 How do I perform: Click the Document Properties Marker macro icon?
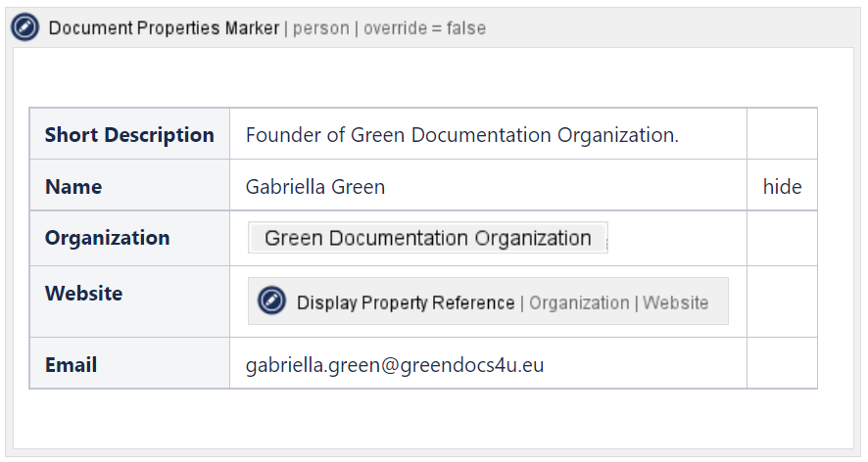point(24,27)
